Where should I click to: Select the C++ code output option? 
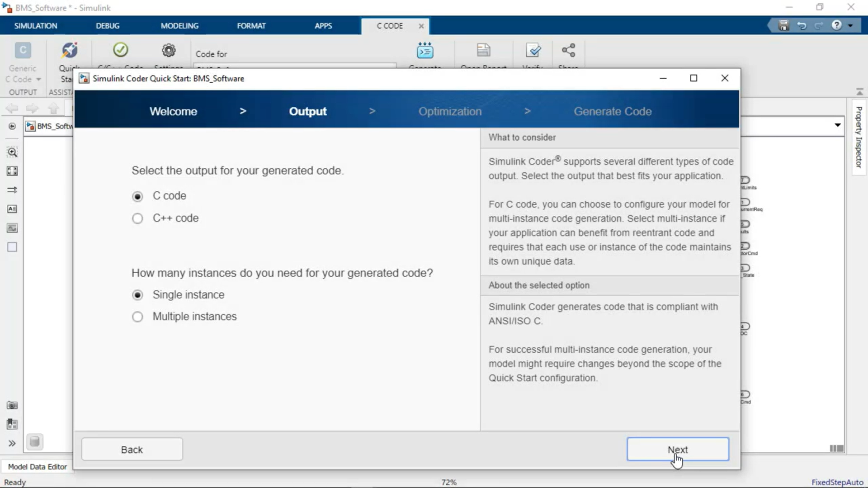point(137,218)
